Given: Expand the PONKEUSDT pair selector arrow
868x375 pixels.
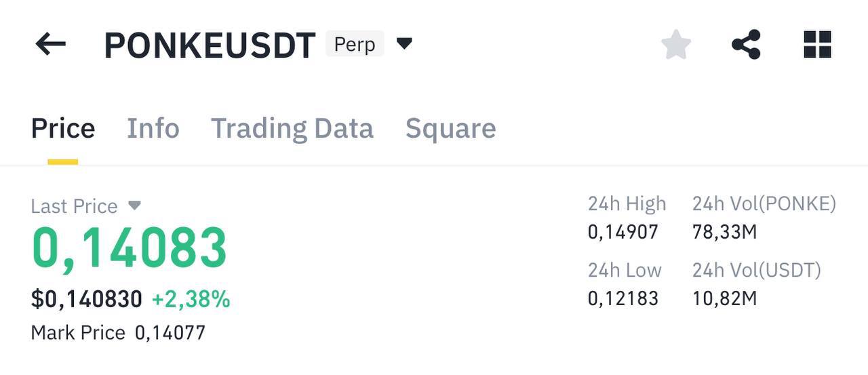Looking at the screenshot, I should click(x=404, y=44).
